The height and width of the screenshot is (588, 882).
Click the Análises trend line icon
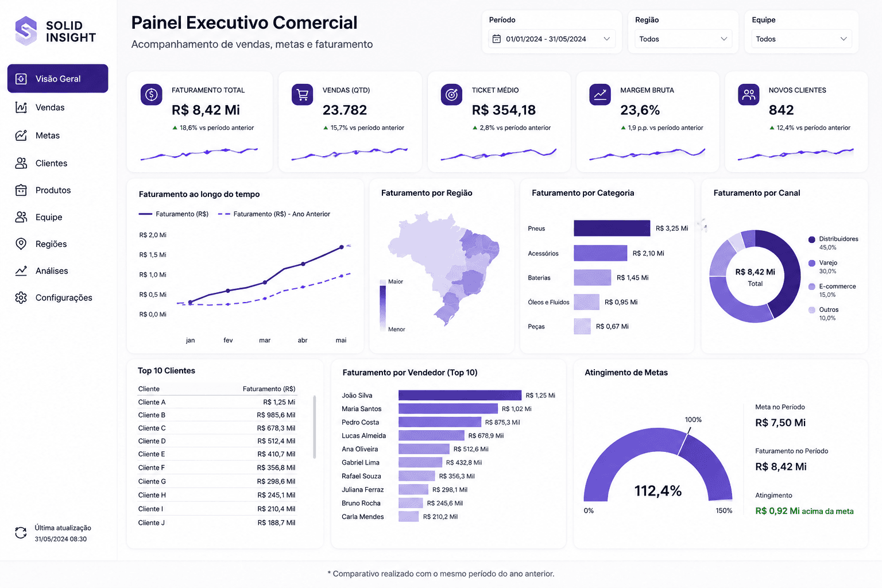[21, 271]
